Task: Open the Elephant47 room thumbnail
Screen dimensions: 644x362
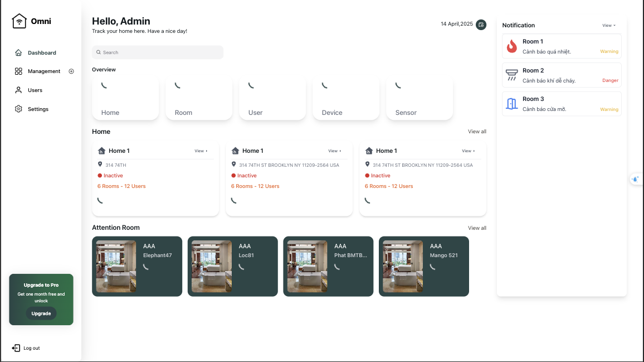Action: (116, 267)
